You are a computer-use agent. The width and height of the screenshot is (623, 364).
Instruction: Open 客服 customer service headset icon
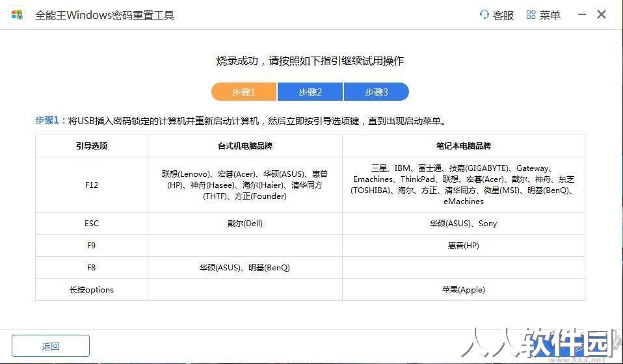[484, 15]
